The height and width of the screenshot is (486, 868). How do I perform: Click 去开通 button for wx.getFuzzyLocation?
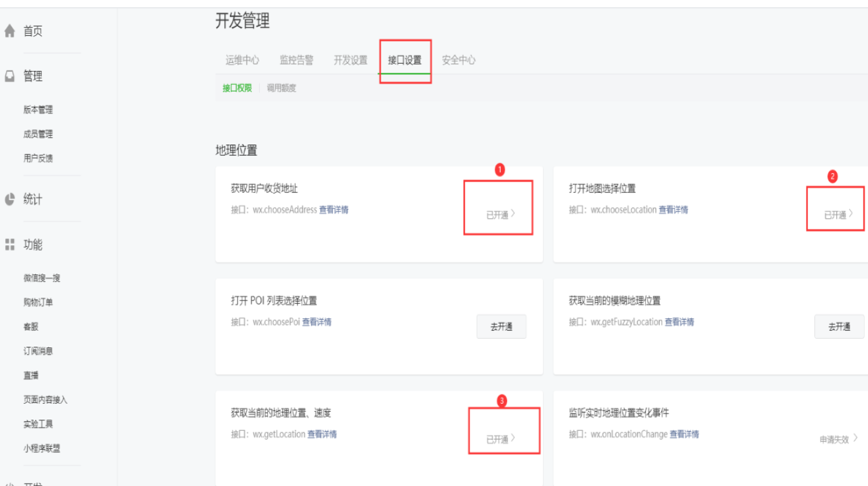point(839,327)
